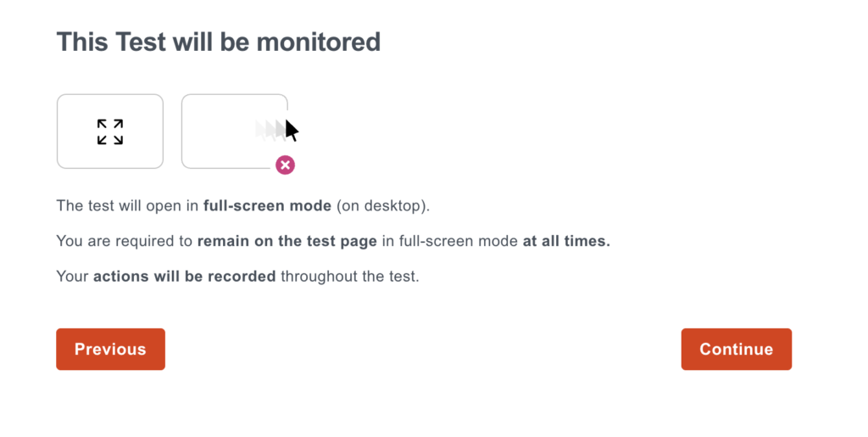Click the words "This Test" in heading
This screenshot has height=437, width=868.
click(111, 42)
